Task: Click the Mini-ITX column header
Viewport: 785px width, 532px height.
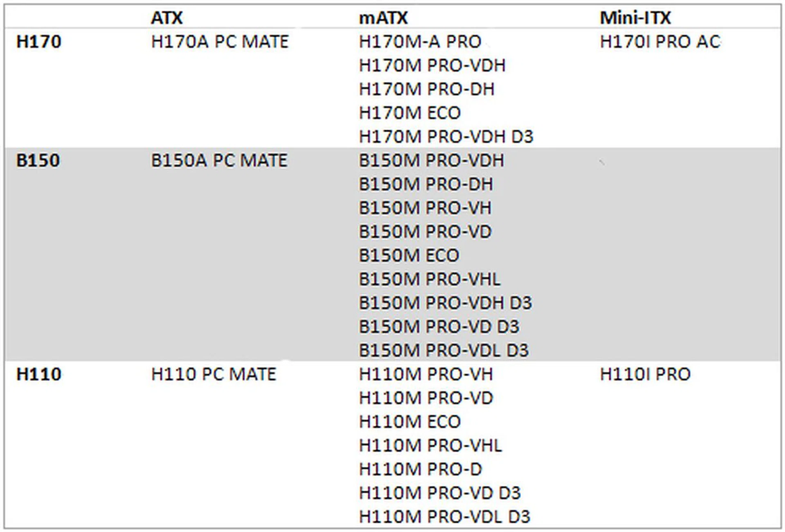Action: pyautogui.click(x=635, y=18)
